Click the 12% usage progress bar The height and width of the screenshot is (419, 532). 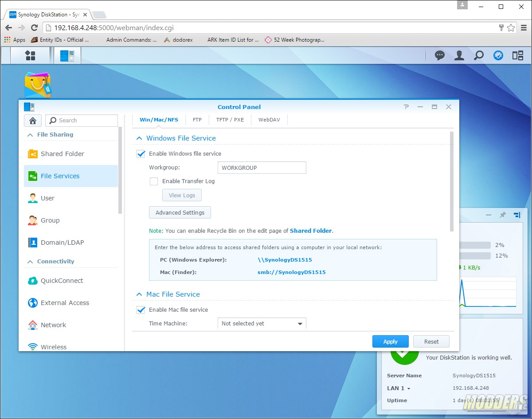[475, 256]
